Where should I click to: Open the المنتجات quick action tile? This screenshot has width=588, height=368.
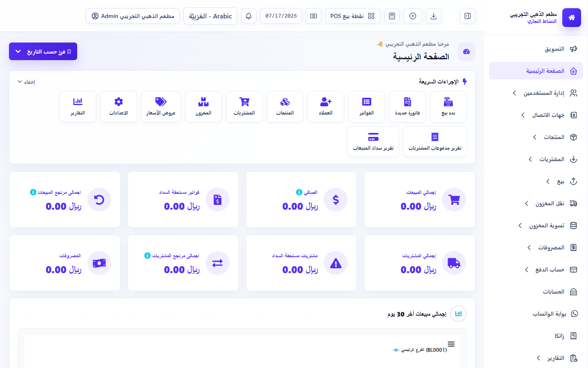[285, 106]
